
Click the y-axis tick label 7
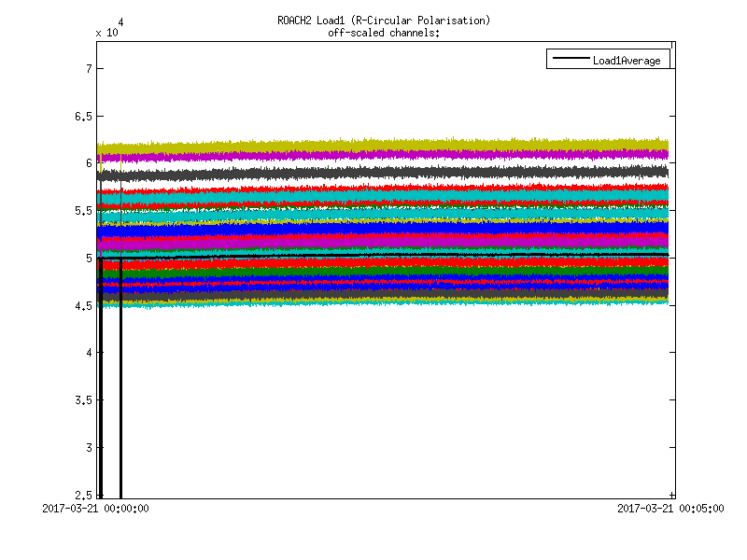87,68
